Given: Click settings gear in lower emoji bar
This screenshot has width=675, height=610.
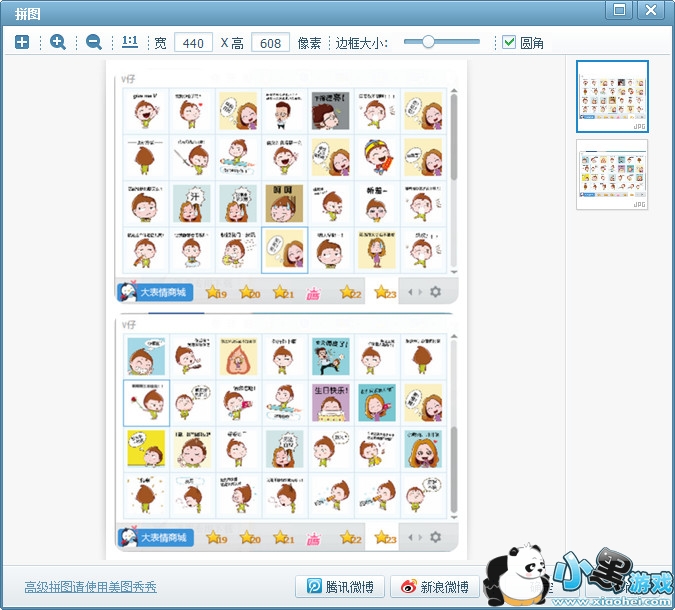Looking at the screenshot, I should (x=436, y=537).
